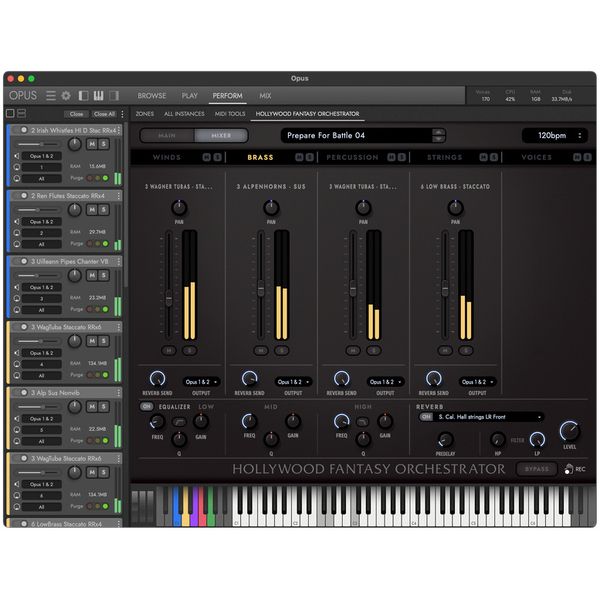Switch orchestrator view to Main
This screenshot has width=600, height=600.
coord(167,135)
